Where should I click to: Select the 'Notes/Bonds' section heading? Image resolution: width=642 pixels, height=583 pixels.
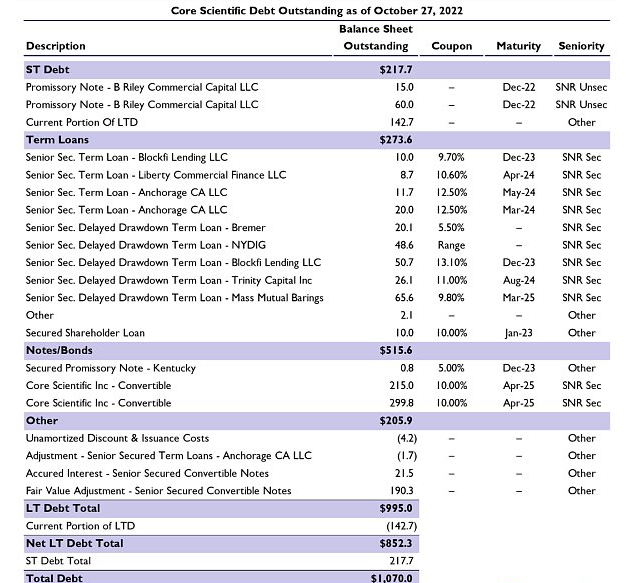click(59, 350)
